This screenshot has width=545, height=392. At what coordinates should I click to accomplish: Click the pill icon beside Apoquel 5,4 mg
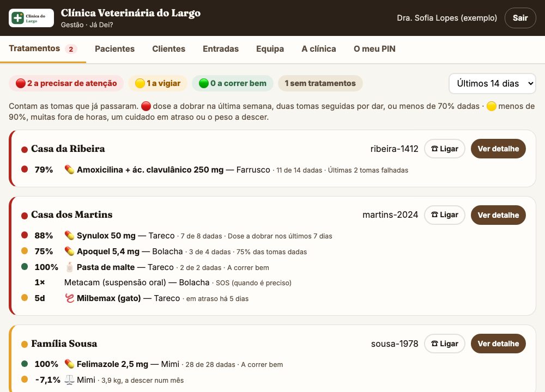point(70,252)
